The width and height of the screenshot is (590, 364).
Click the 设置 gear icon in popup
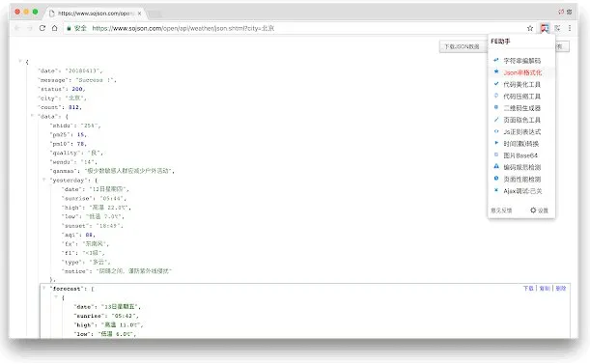point(533,210)
